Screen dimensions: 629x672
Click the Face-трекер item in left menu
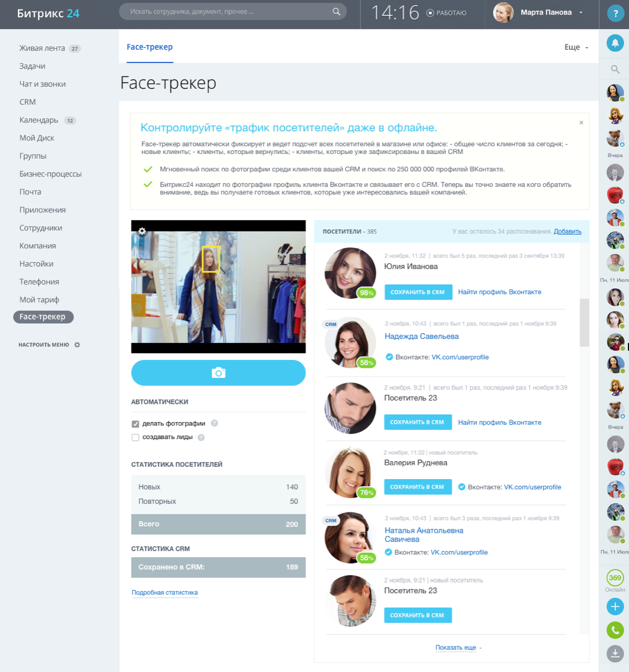43,317
